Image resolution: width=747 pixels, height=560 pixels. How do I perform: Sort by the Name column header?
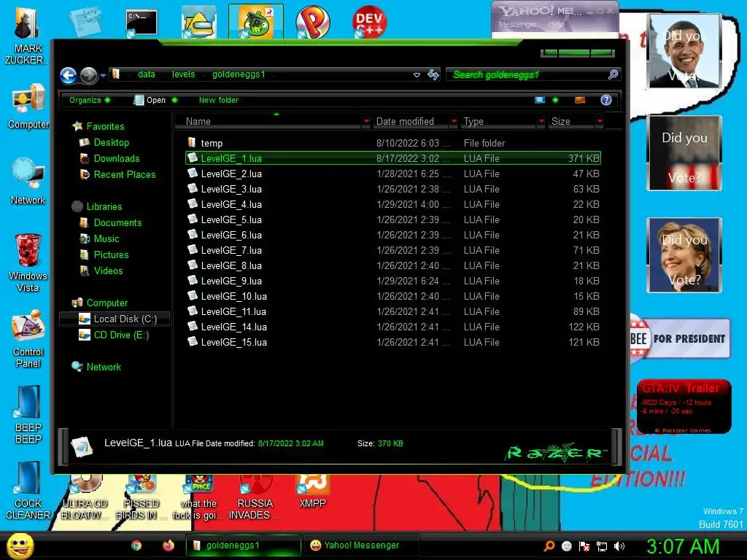coord(268,122)
